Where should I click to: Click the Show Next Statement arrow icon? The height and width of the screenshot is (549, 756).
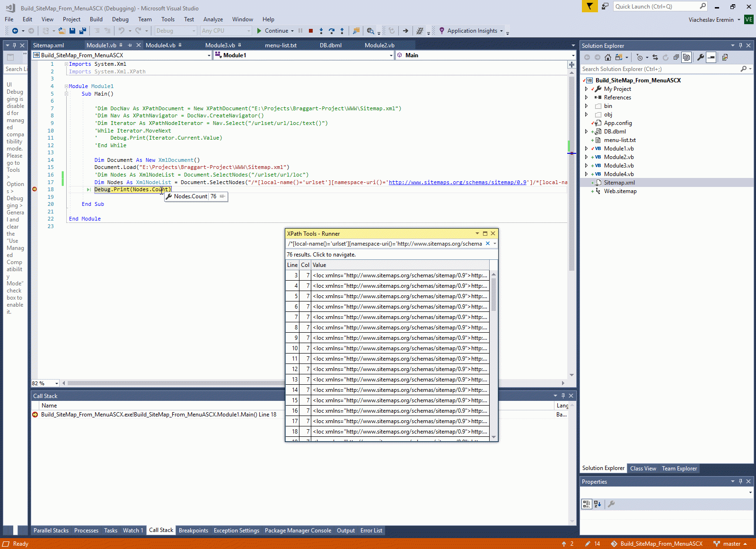click(405, 31)
